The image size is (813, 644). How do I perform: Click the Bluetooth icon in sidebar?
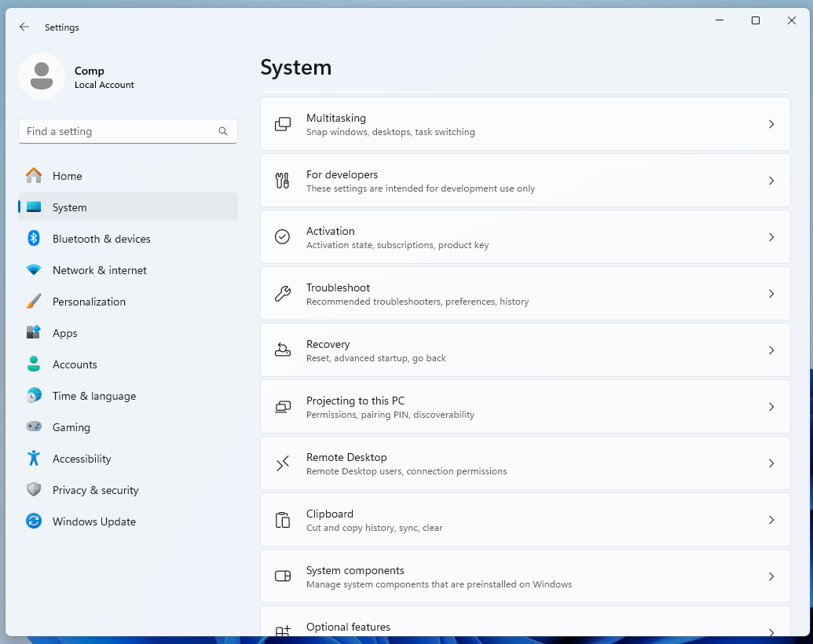point(34,239)
